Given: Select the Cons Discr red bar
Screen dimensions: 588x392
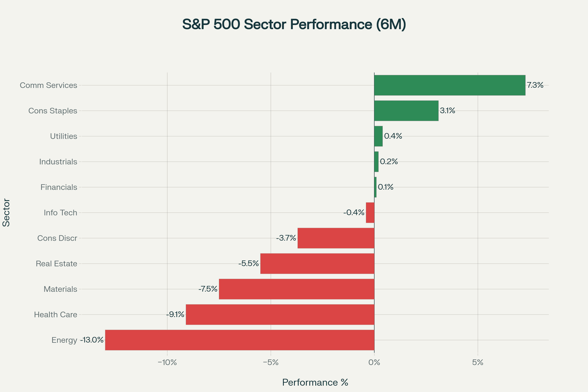Looking at the screenshot, I should (336, 238).
